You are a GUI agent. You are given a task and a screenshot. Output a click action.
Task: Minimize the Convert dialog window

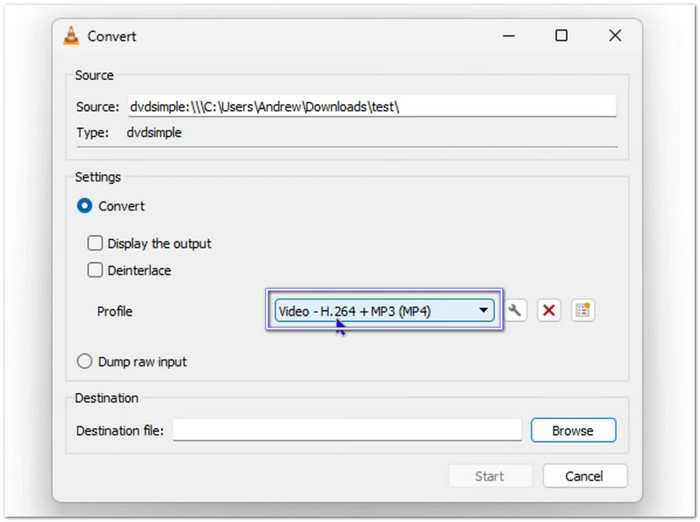tap(508, 36)
